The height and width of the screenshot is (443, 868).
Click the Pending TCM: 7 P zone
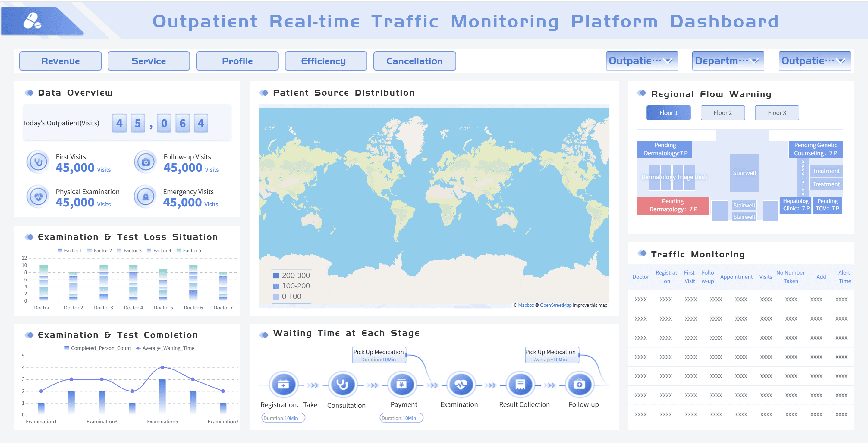point(827,205)
